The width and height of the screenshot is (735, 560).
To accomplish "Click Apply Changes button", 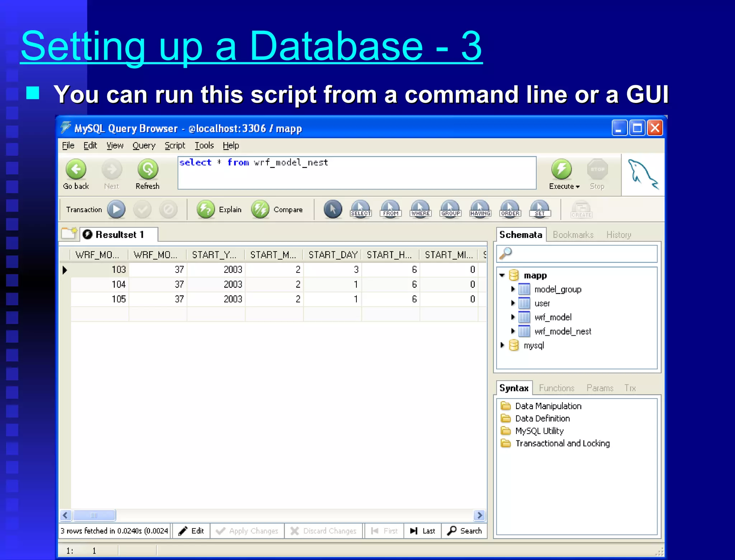I will click(x=247, y=531).
